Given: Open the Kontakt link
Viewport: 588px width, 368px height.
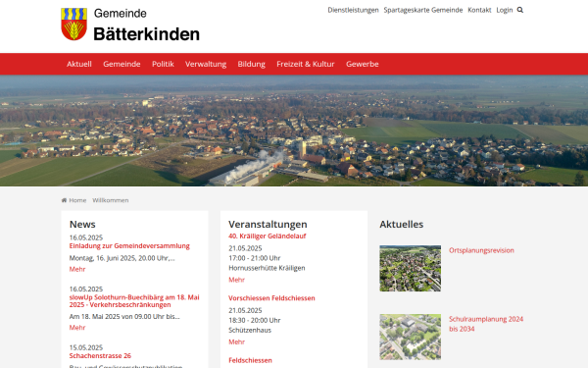Looking at the screenshot, I should (x=479, y=10).
